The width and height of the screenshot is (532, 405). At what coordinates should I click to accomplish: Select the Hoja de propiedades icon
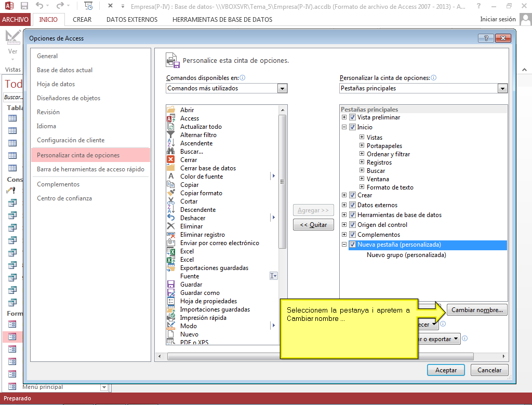pyautogui.click(x=171, y=301)
